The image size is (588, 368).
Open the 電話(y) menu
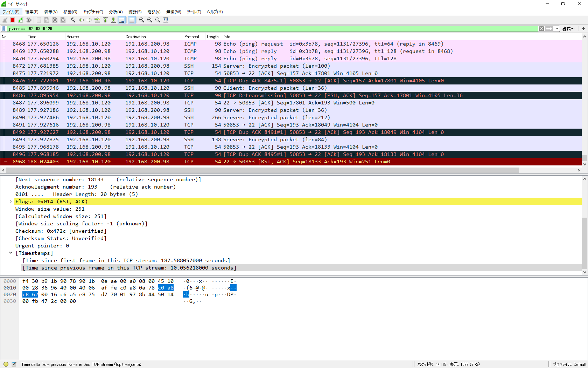click(x=154, y=12)
